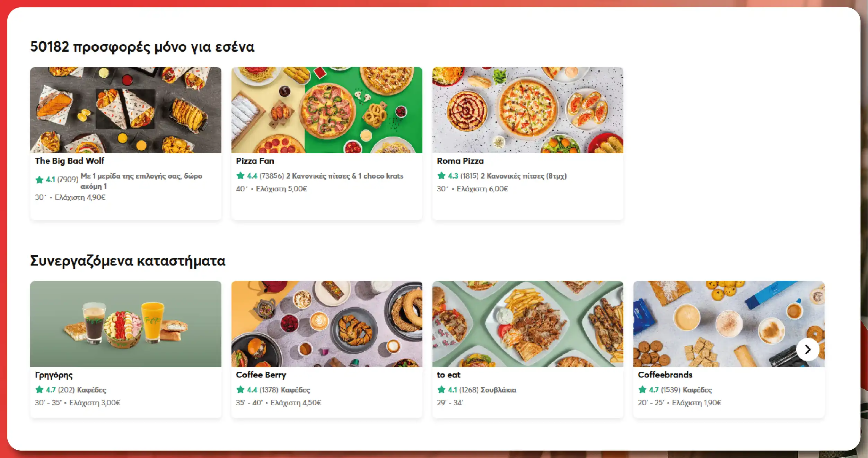Open The Big Bad Wolf food photo
Image resolution: width=868 pixels, height=458 pixels.
click(x=125, y=110)
